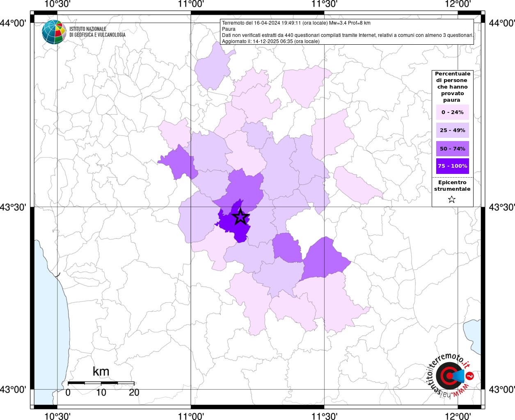Viewport: 515px width, 420px height.
Task: Select the 25 - 49% legend swatch
Action: 453,130
